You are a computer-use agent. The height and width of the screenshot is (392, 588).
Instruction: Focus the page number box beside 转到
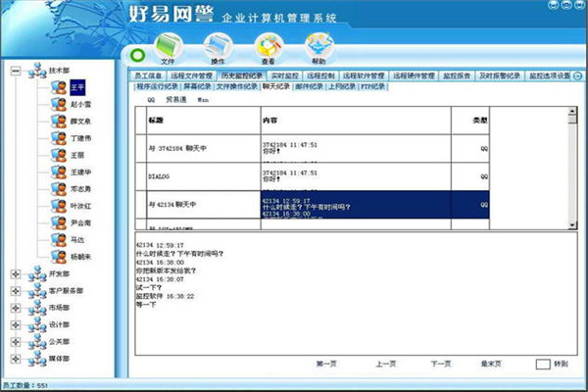[x=543, y=364]
